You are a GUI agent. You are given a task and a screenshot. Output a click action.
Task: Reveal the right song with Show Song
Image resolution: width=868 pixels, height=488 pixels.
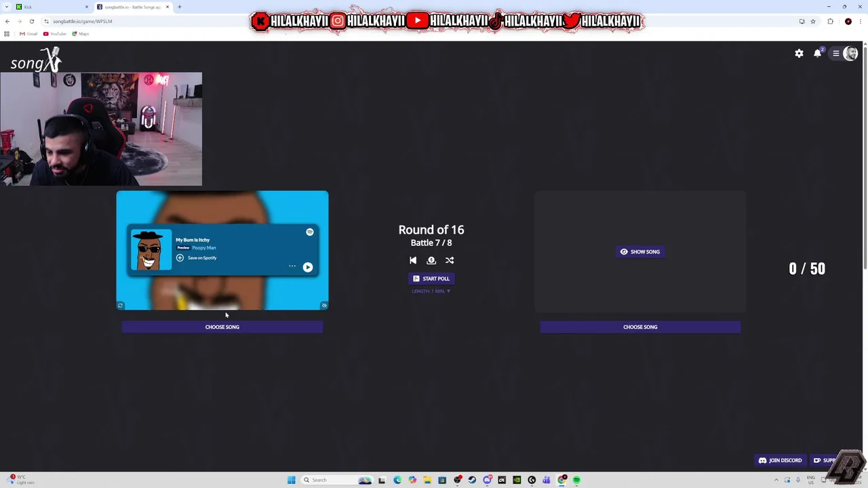click(x=640, y=251)
